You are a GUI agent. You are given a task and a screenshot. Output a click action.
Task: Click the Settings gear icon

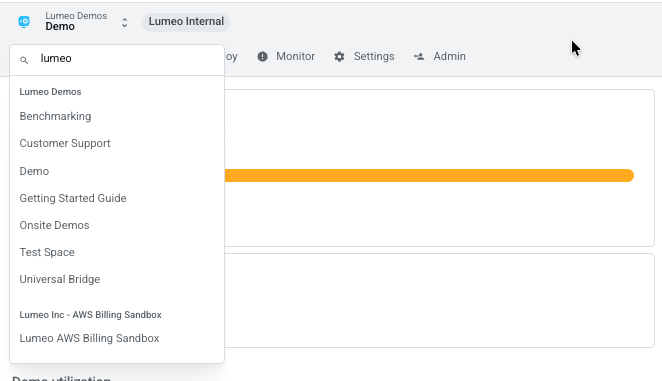(339, 56)
